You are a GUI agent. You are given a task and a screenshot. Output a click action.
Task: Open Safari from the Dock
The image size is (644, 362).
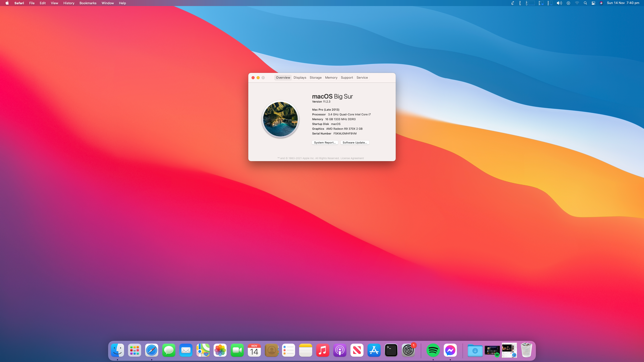[152, 350]
